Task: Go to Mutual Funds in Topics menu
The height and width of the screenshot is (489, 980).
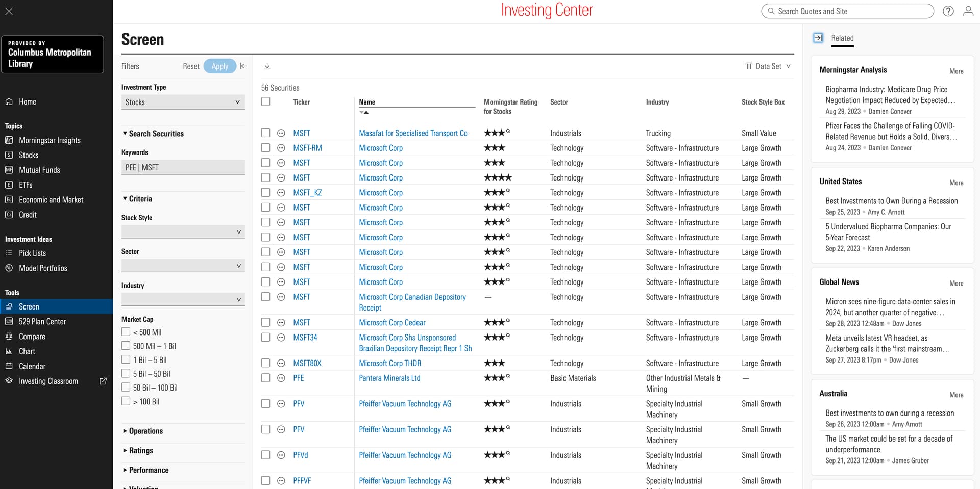Action: [39, 170]
